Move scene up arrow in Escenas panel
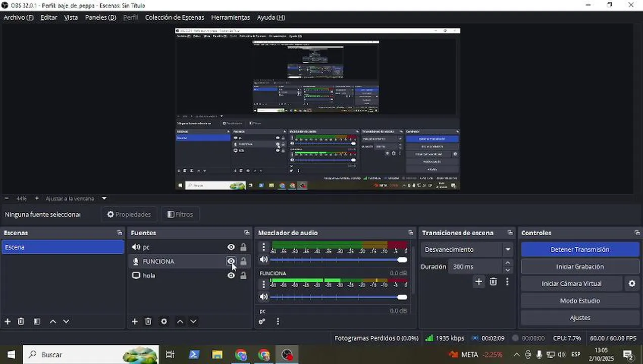Screen dimensions: 643x364 (x=53, y=322)
